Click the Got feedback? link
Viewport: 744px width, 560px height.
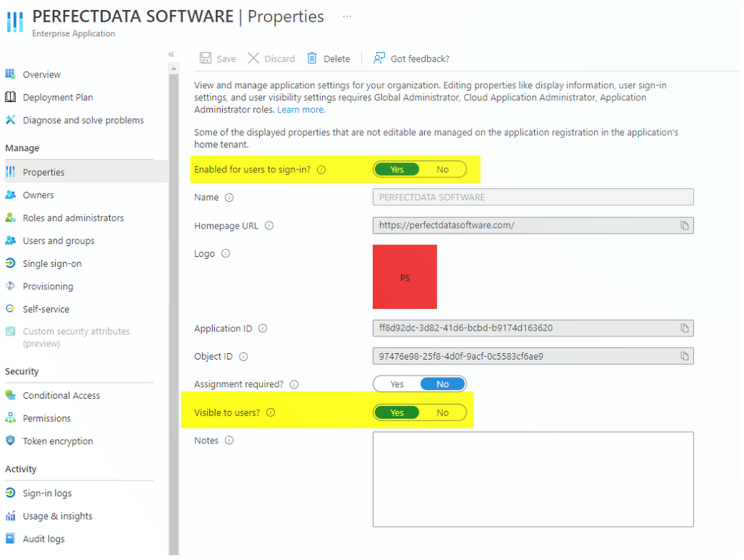(x=411, y=59)
